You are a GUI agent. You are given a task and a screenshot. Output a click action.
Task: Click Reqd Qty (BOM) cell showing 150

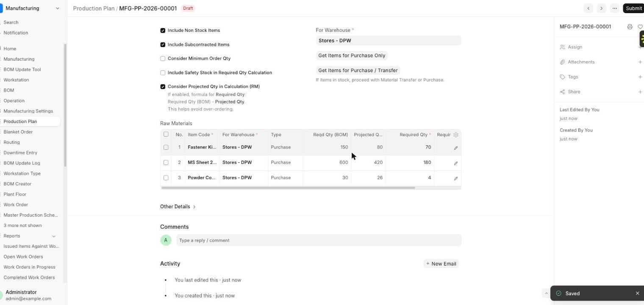coord(327,147)
